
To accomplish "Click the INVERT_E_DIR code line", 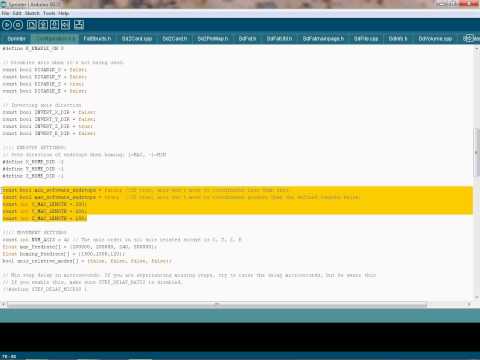I will tap(49, 133).
